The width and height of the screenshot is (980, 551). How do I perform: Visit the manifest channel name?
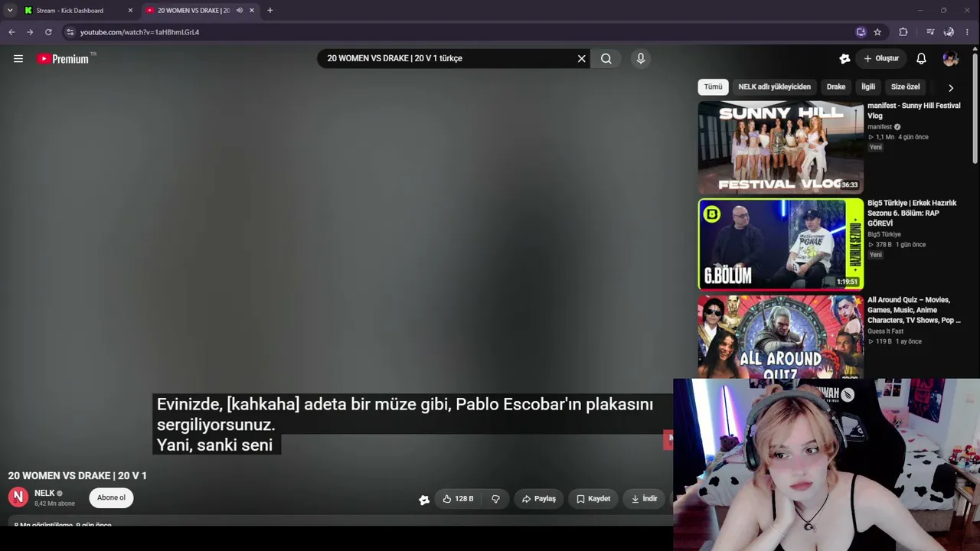point(880,127)
